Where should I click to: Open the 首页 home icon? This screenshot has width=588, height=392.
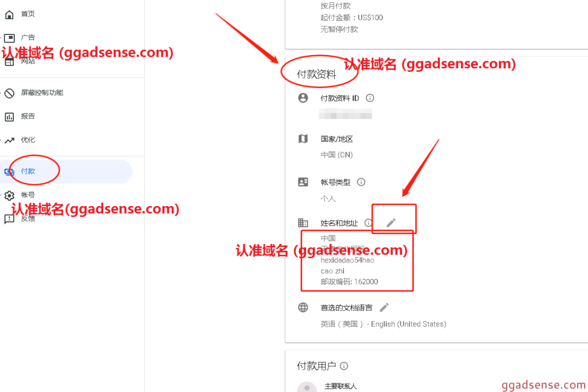click(x=9, y=14)
